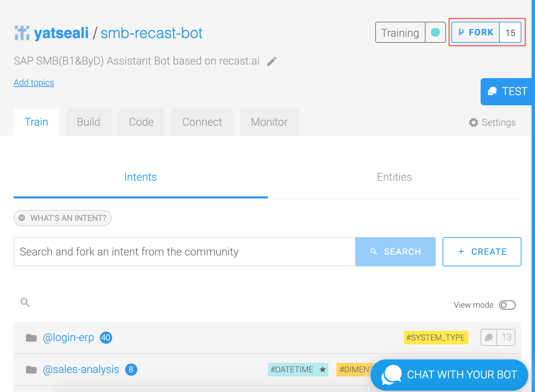The image size is (535, 392).
Task: Focus the community intent search field
Action: tap(185, 252)
